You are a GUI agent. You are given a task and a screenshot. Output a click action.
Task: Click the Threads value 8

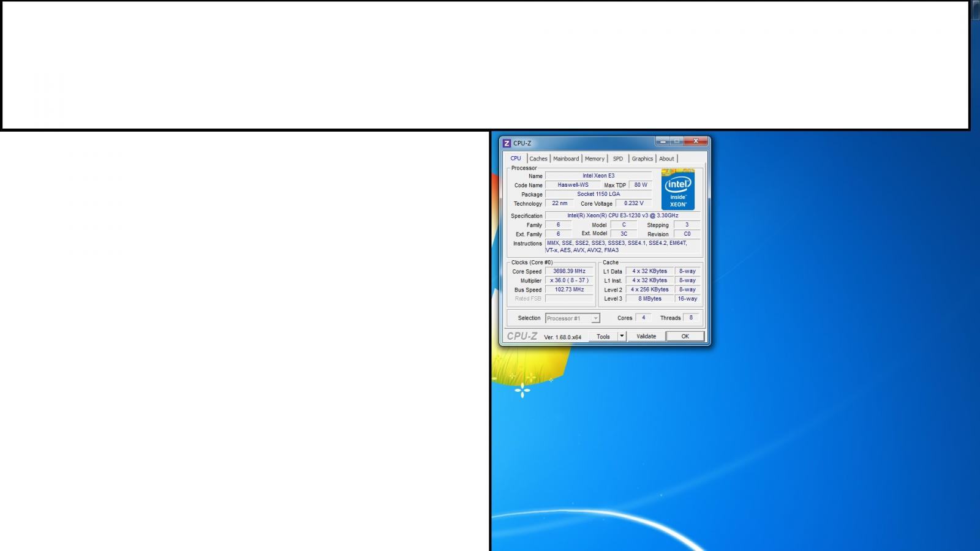click(x=691, y=318)
